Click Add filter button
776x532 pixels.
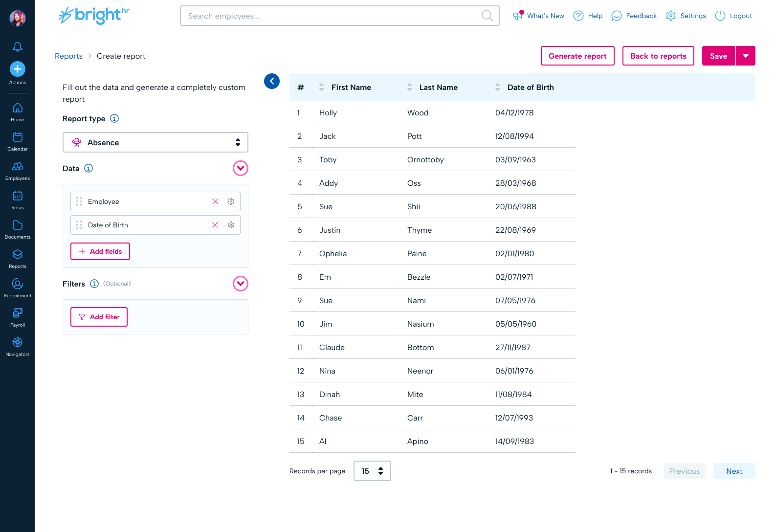99,317
